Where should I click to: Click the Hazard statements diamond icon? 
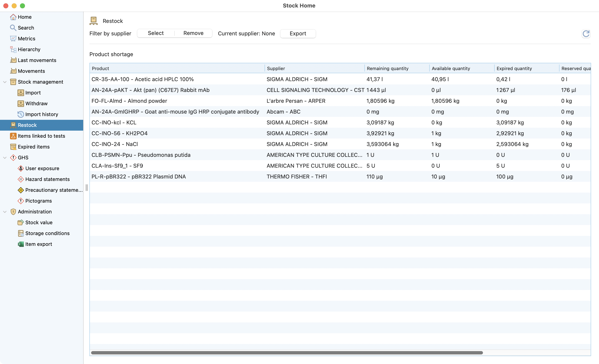(21, 179)
